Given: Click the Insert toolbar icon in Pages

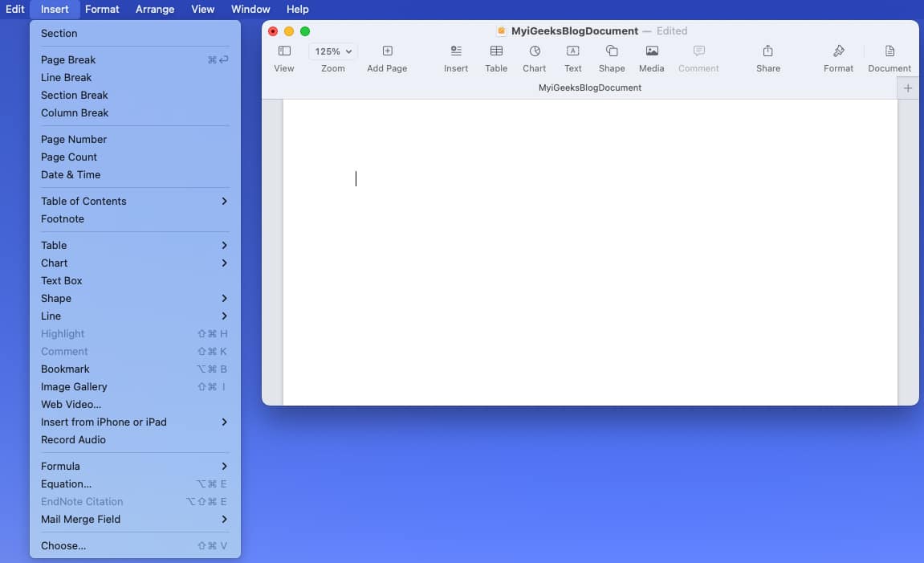Looking at the screenshot, I should pos(455,51).
